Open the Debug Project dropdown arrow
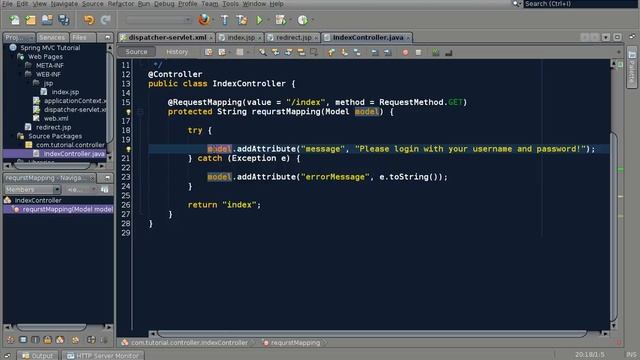This screenshot has height=360, width=640. coord(290,20)
